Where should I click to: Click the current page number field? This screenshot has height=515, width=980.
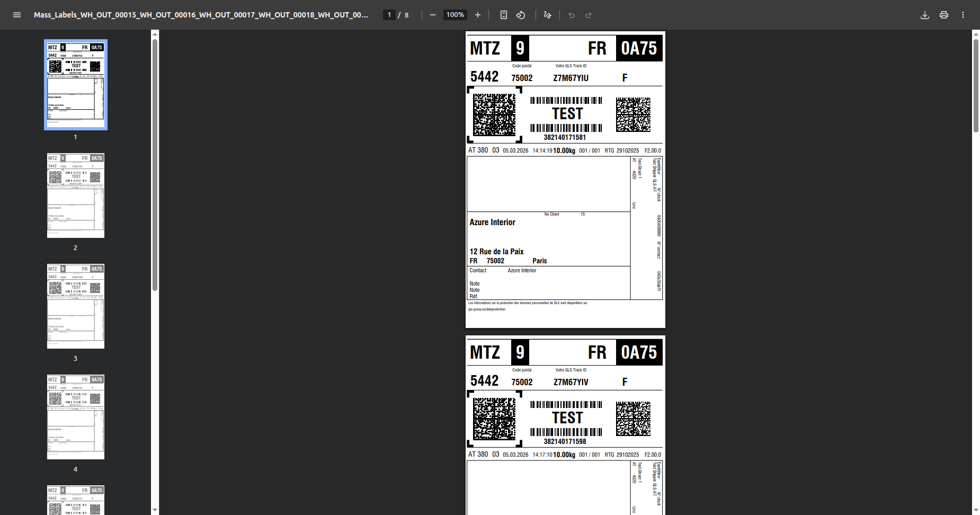tap(389, 15)
